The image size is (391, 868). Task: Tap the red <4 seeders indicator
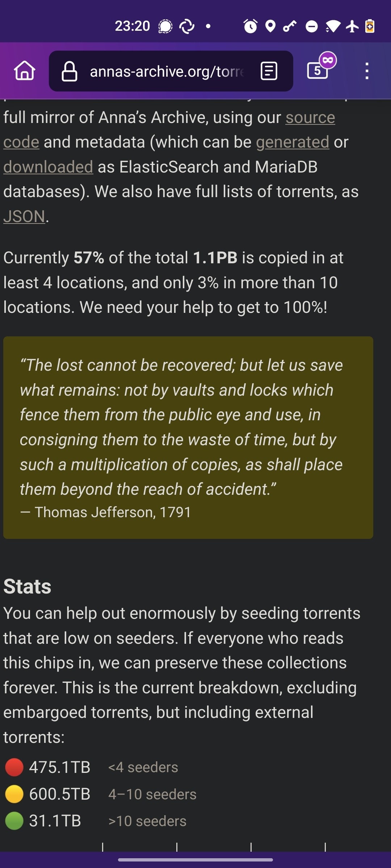pos(14,767)
